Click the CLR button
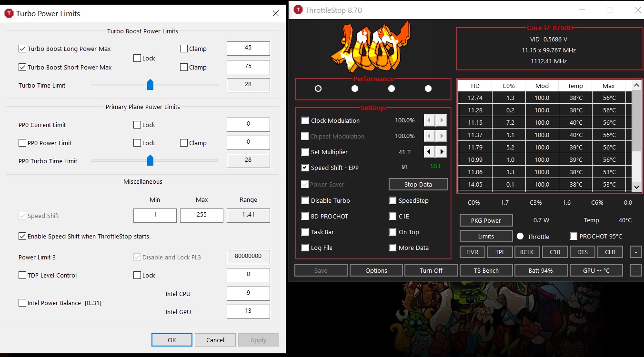 coord(610,252)
